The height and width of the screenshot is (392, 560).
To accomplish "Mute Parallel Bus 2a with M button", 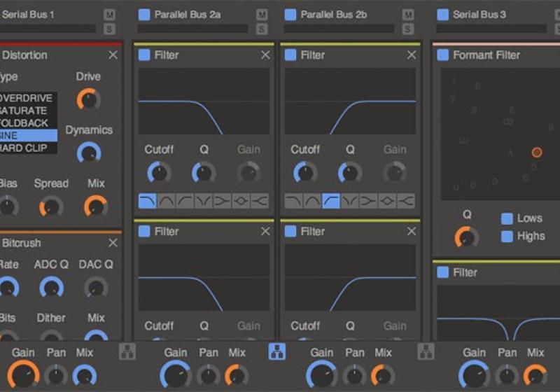I will coord(261,15).
